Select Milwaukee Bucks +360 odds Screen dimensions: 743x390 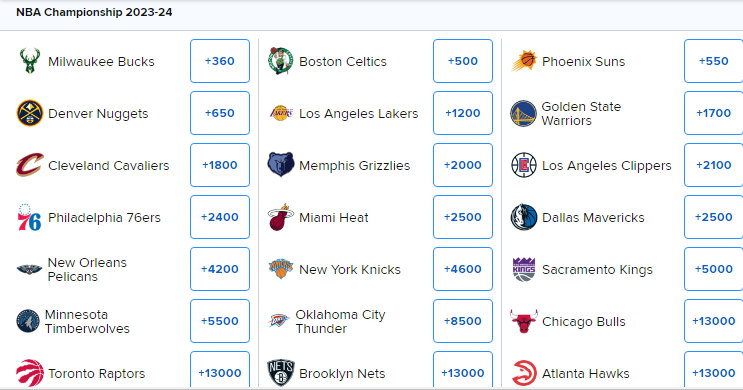pos(220,61)
